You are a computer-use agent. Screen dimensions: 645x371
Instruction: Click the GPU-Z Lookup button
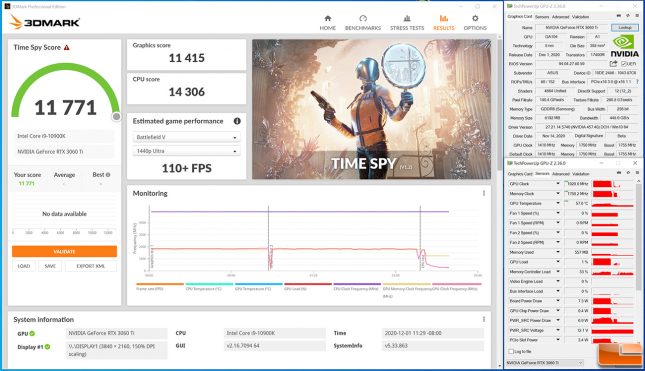tap(625, 28)
